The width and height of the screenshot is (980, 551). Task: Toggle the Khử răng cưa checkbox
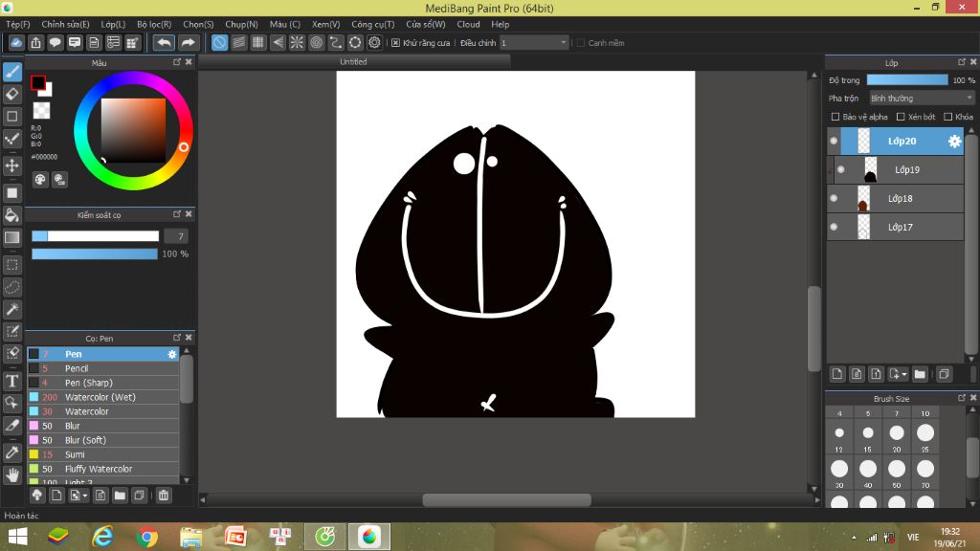[395, 43]
